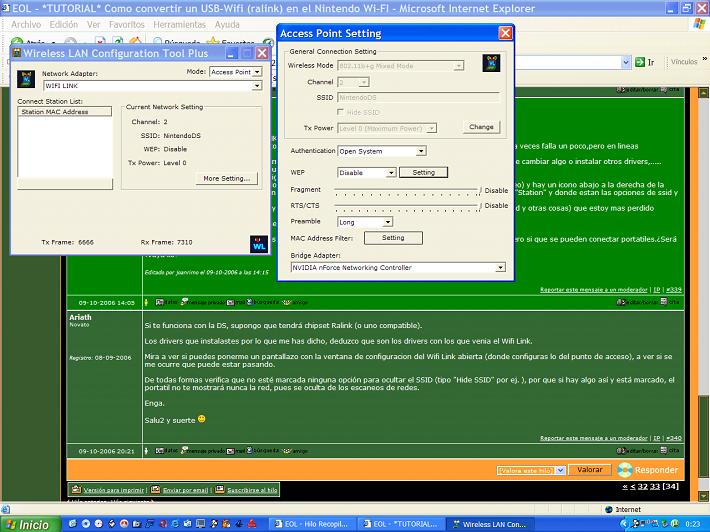Open the Ver menu
Image resolution: width=710 pixels, height=532 pixels.
(x=93, y=24)
